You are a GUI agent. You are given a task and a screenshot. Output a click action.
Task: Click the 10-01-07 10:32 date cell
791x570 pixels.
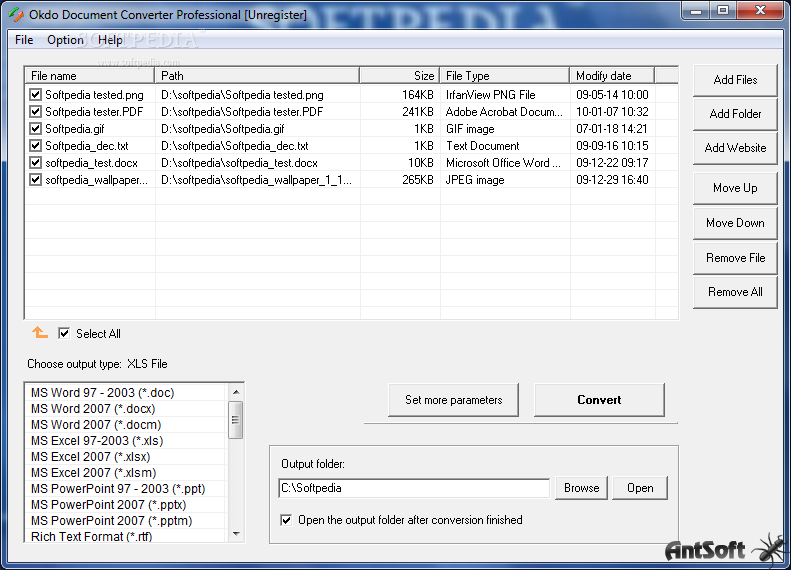coord(612,112)
